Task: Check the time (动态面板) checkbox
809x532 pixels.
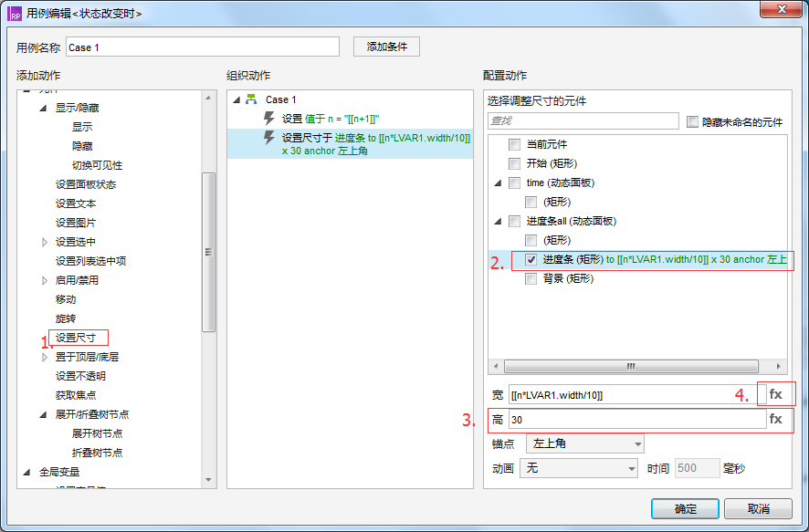Action: pyautogui.click(x=514, y=183)
